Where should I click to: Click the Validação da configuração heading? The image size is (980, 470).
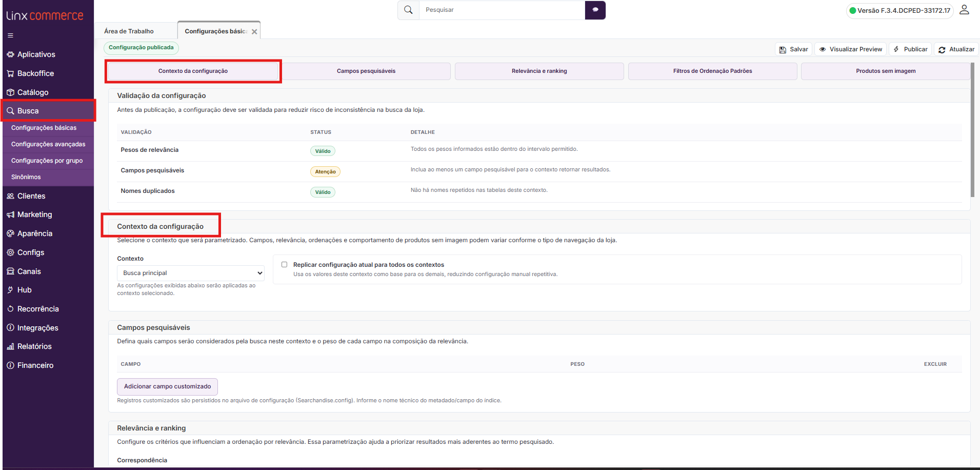click(x=162, y=95)
